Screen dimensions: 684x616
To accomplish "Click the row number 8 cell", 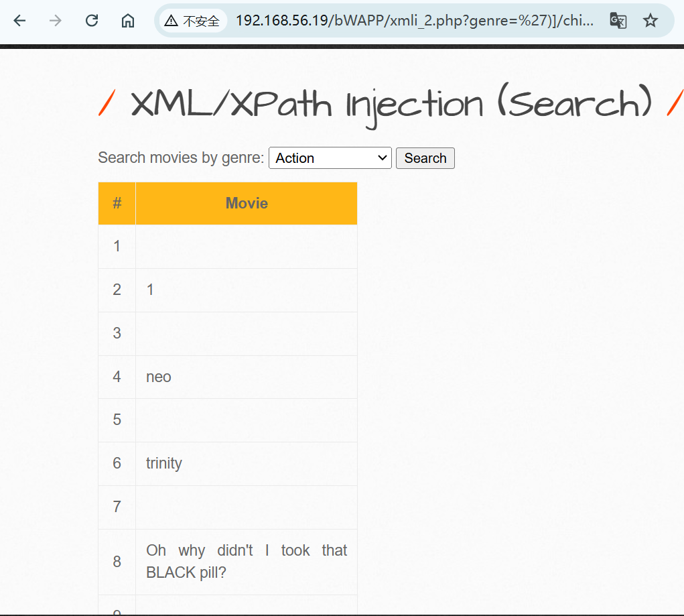I will 117,562.
